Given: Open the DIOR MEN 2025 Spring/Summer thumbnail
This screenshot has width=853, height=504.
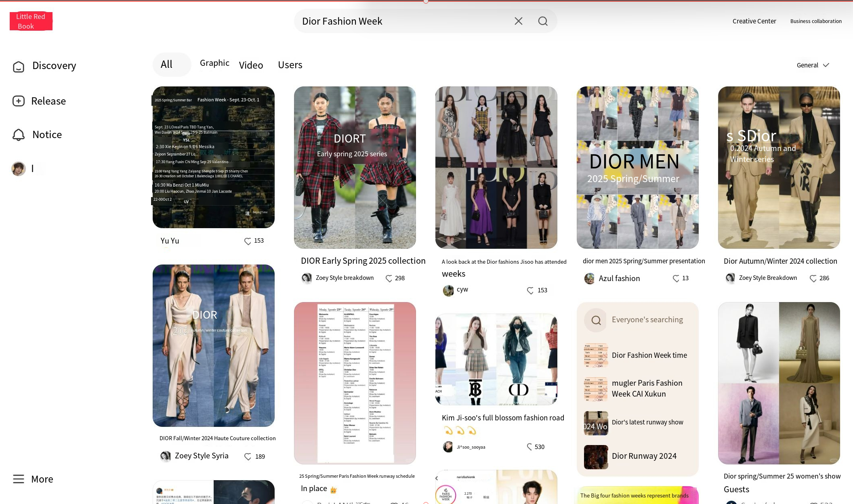Looking at the screenshot, I should coord(638,168).
